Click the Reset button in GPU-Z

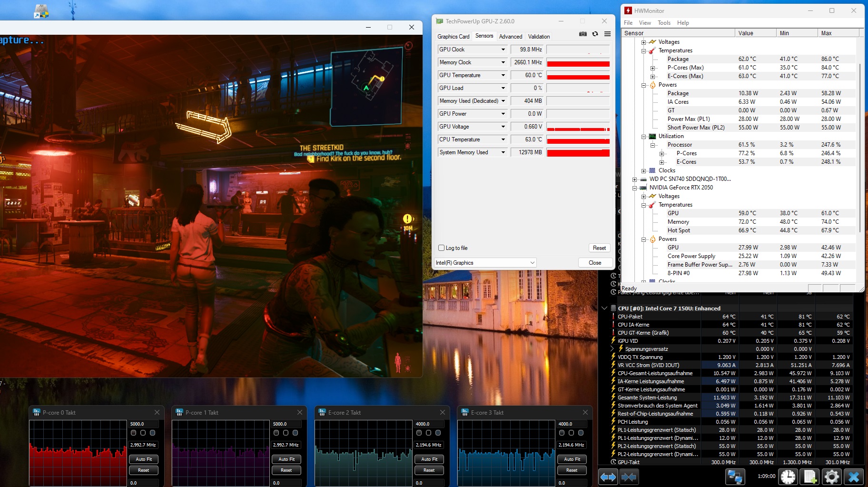click(x=599, y=248)
